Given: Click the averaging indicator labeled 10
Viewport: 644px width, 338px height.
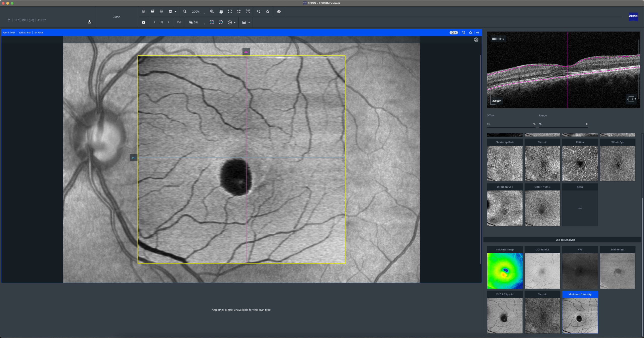Looking at the screenshot, I should point(498,39).
